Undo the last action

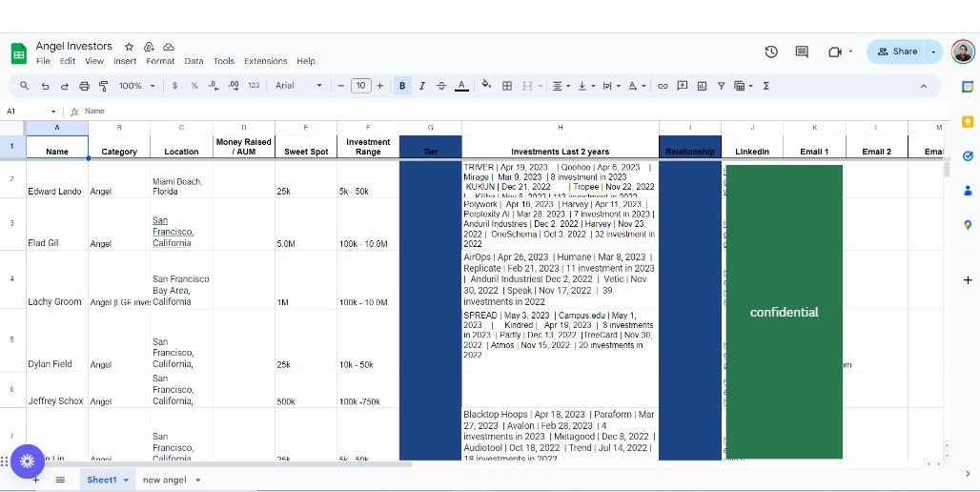(x=45, y=86)
